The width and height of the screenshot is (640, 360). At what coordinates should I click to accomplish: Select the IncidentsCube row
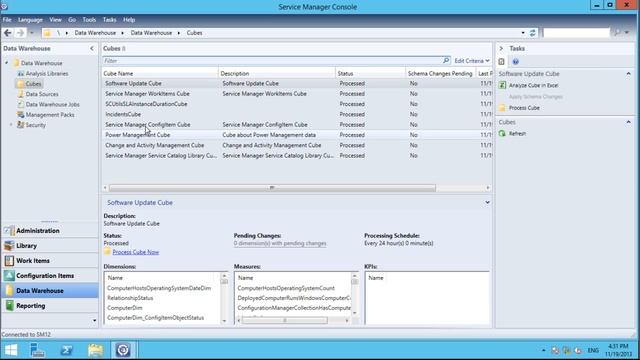pyautogui.click(x=297, y=114)
